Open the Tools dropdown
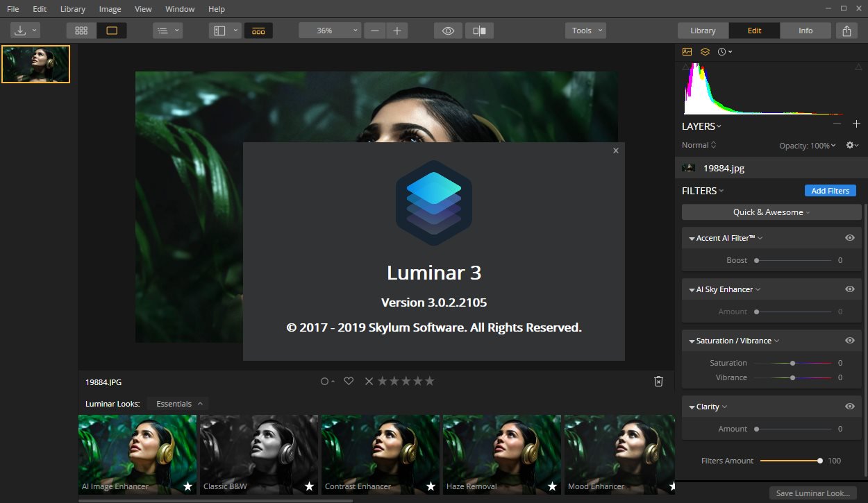Screen dimensions: 868x503 point(586,31)
